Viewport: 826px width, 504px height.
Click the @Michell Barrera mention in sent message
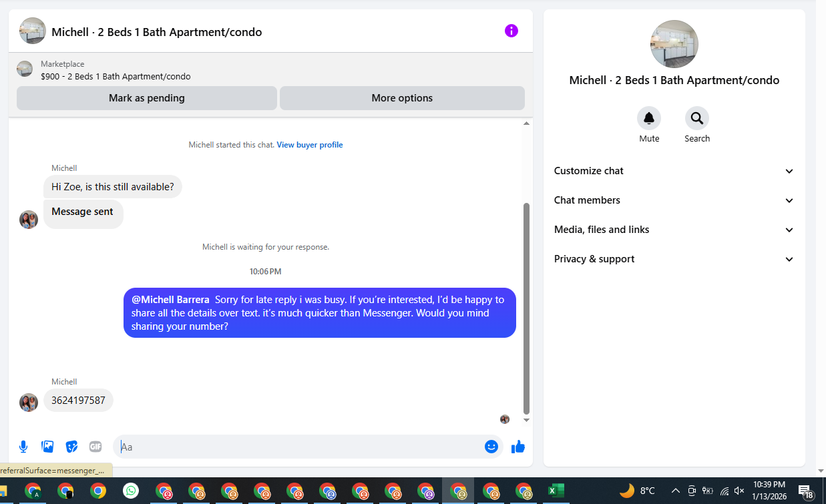click(x=170, y=300)
